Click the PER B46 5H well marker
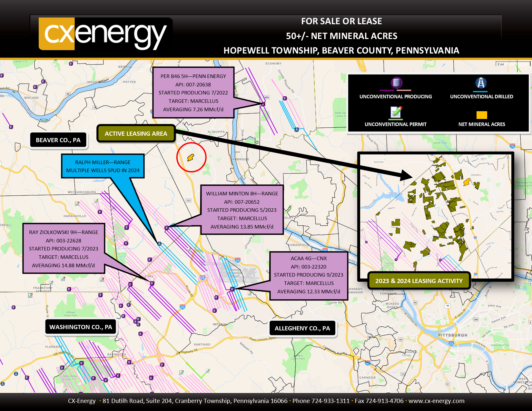 coord(263,104)
